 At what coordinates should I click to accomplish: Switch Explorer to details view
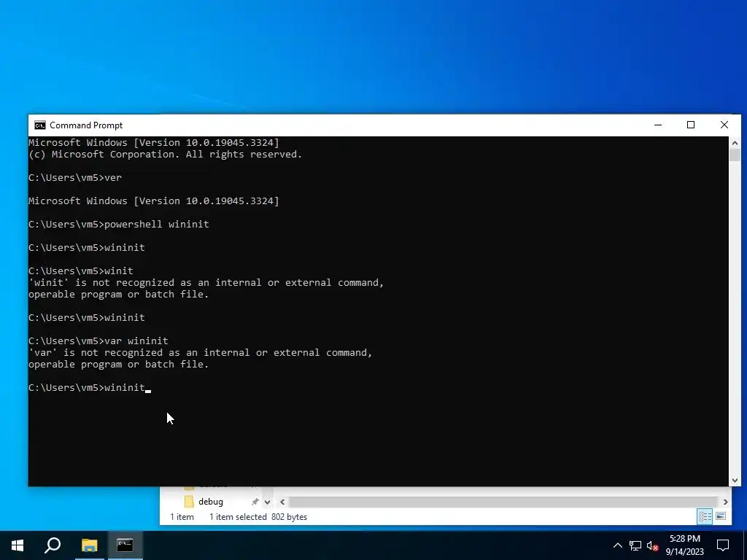tap(705, 516)
